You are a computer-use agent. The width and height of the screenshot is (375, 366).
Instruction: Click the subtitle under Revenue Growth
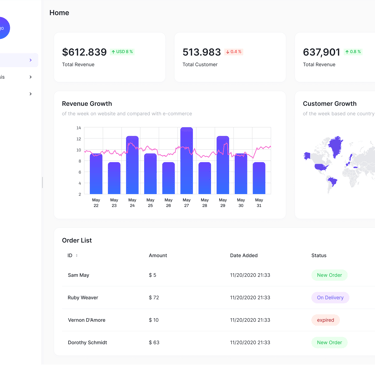coord(127,114)
